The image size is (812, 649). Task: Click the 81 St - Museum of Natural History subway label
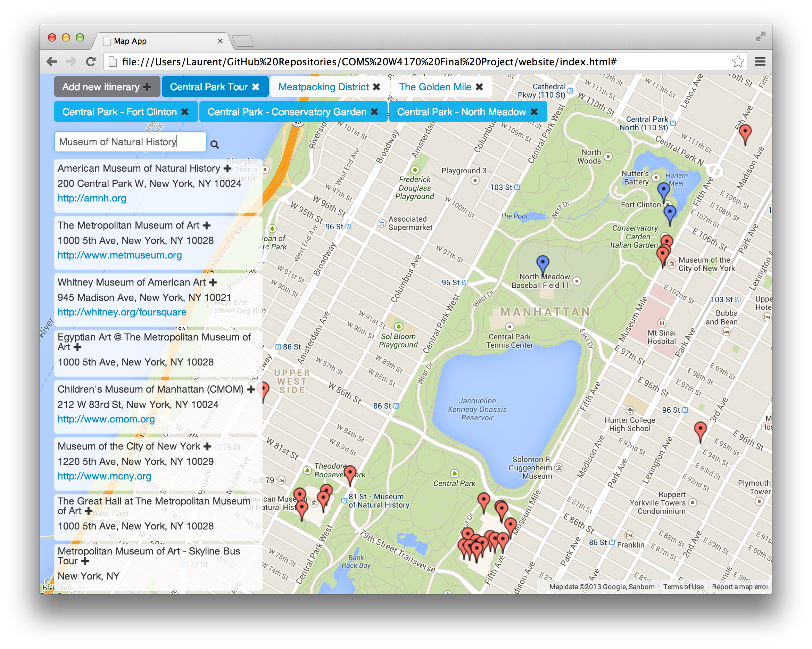pos(379,501)
